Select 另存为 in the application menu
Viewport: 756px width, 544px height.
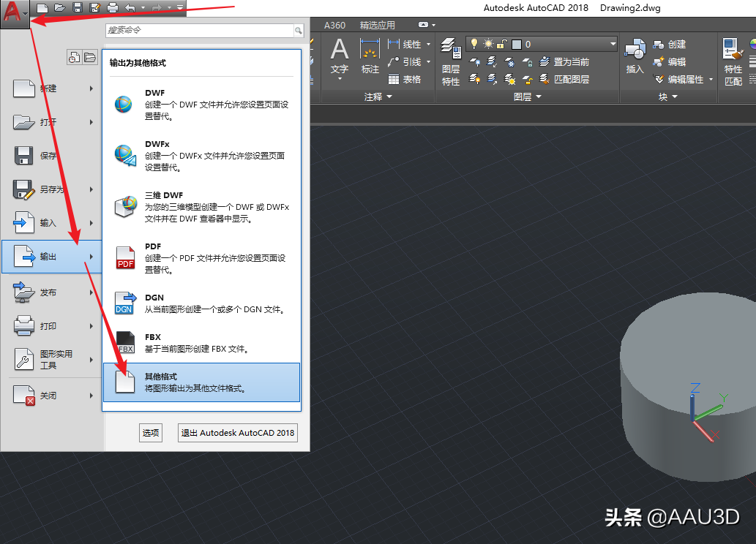(x=52, y=190)
